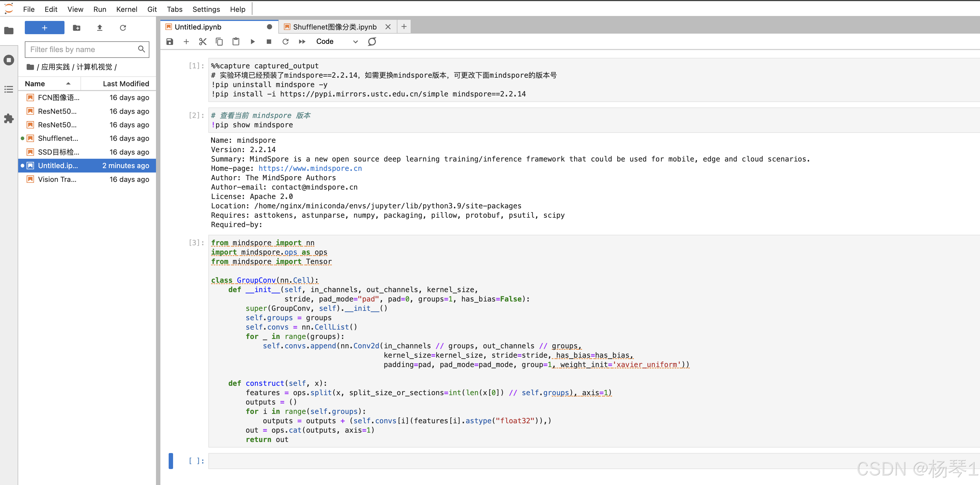The width and height of the screenshot is (980, 485).
Task: Open the Vision Tra... notebook file
Action: click(57, 179)
